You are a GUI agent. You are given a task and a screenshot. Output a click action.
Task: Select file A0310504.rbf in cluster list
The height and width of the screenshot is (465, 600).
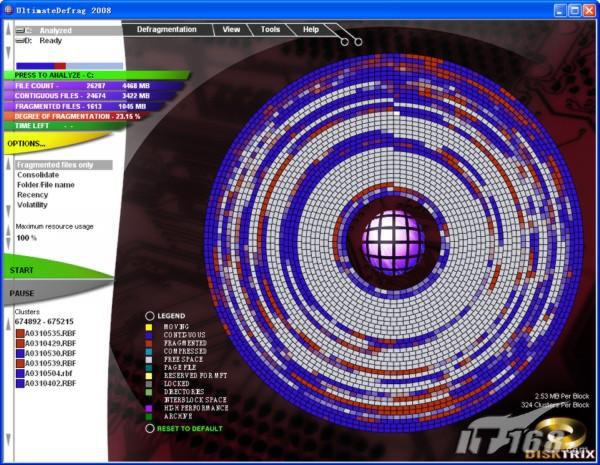(48, 373)
